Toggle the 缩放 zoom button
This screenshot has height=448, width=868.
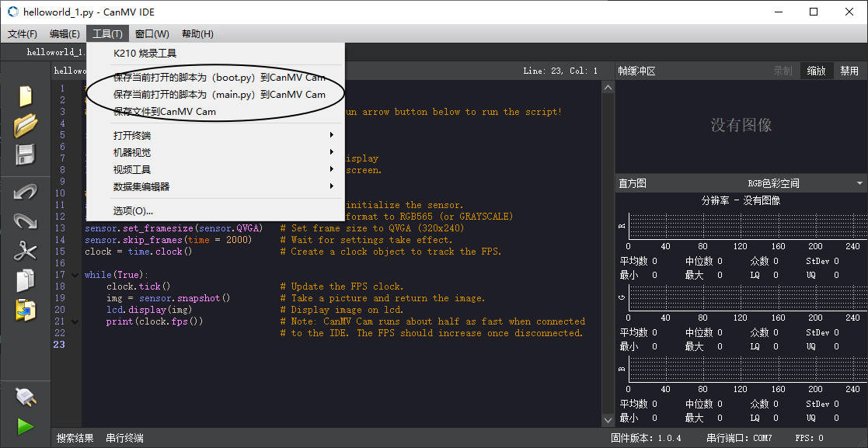816,71
